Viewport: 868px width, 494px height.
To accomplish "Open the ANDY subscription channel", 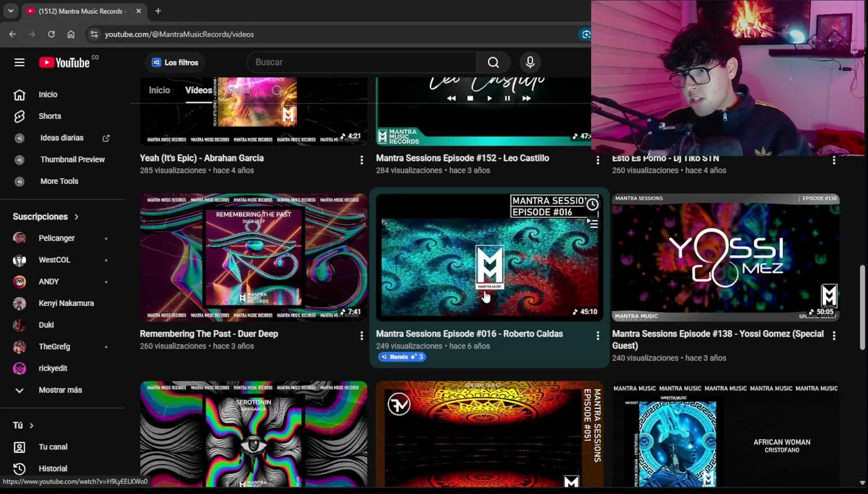I will (x=49, y=281).
